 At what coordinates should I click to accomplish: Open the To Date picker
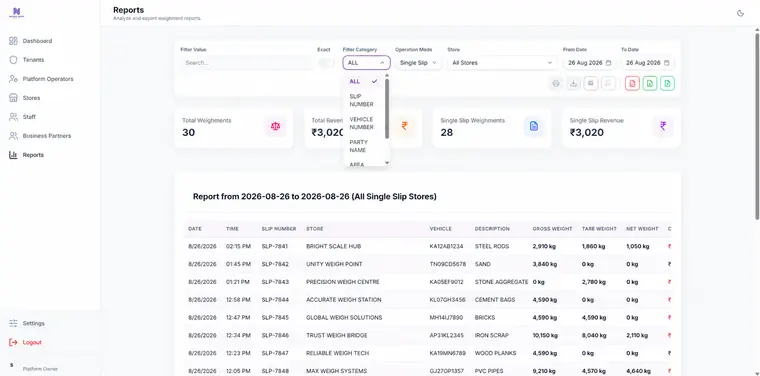[x=648, y=63]
